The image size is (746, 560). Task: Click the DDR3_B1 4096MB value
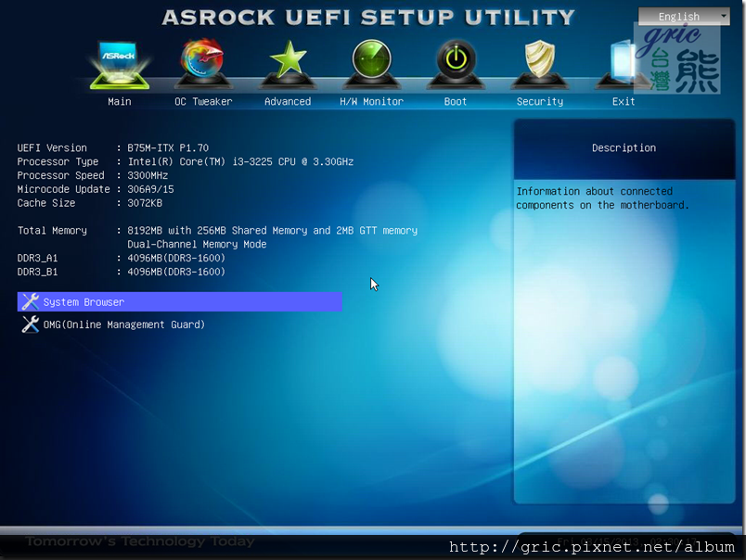pos(176,272)
